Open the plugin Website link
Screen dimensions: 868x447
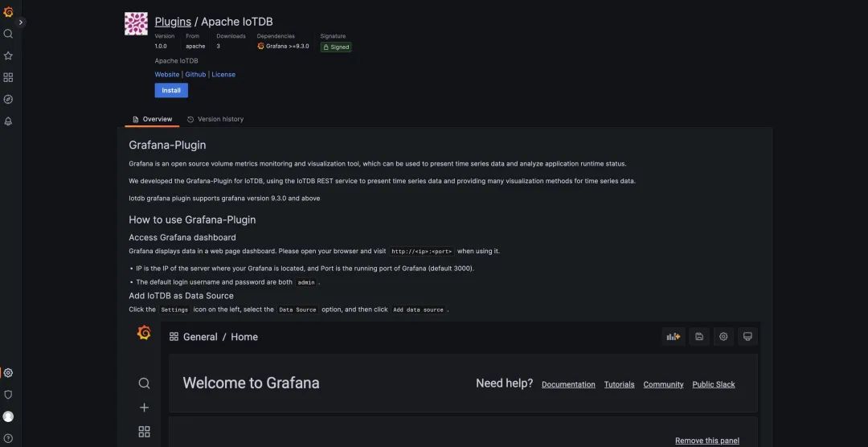click(x=166, y=74)
